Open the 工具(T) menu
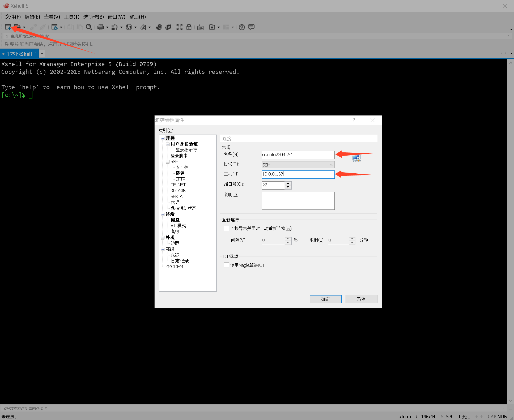This screenshot has width=514, height=420. point(71,17)
